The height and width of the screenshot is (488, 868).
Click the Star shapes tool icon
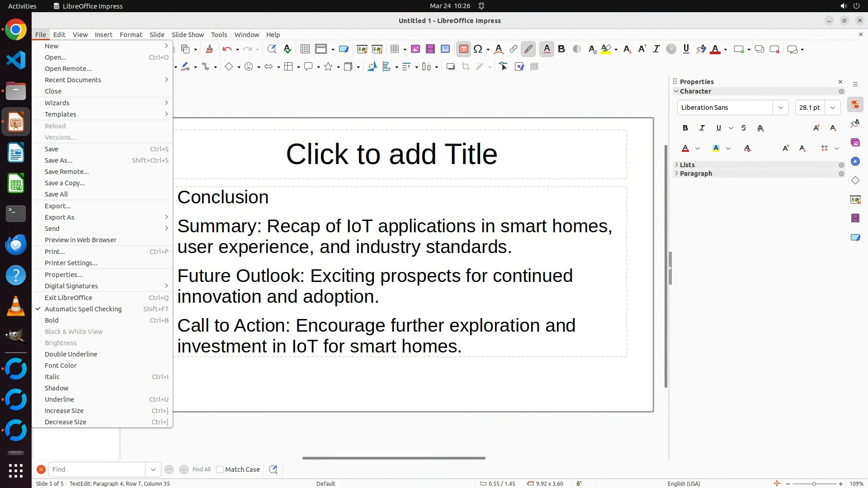(x=328, y=67)
